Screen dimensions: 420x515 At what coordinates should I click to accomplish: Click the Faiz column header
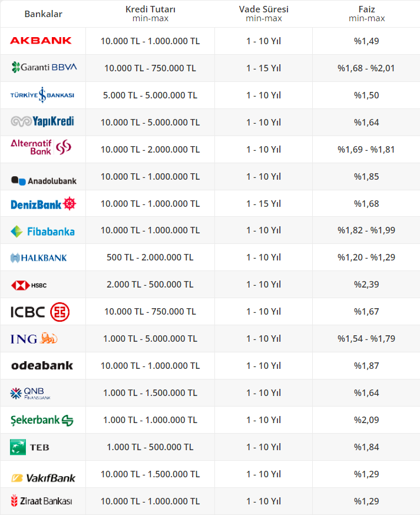coord(366,14)
